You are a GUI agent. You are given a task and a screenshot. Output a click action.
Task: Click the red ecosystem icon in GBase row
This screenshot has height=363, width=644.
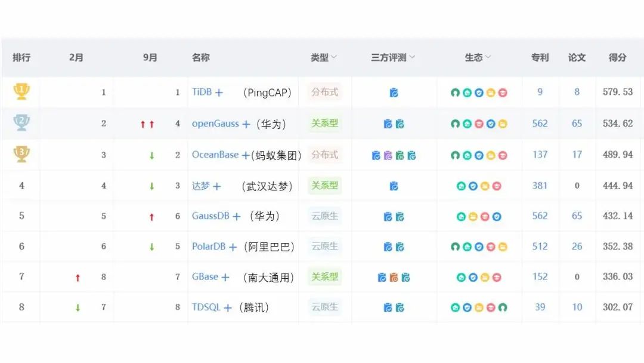tap(497, 278)
